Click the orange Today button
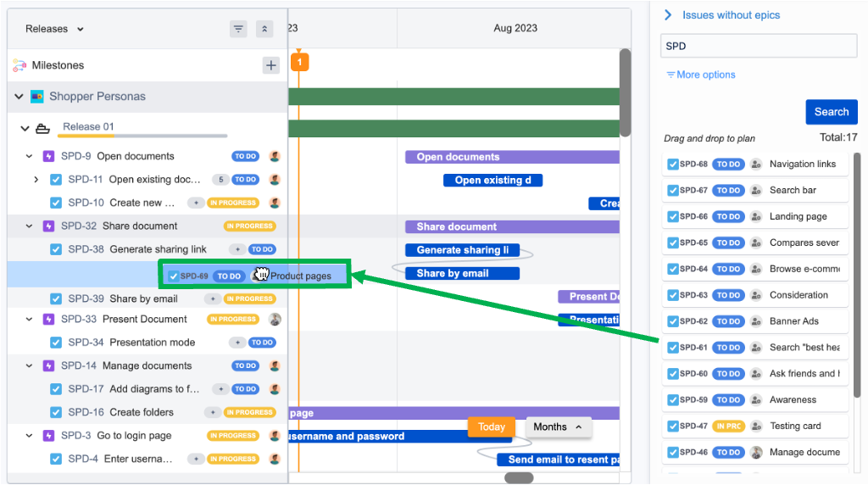This screenshot has width=868, height=485. point(491,427)
